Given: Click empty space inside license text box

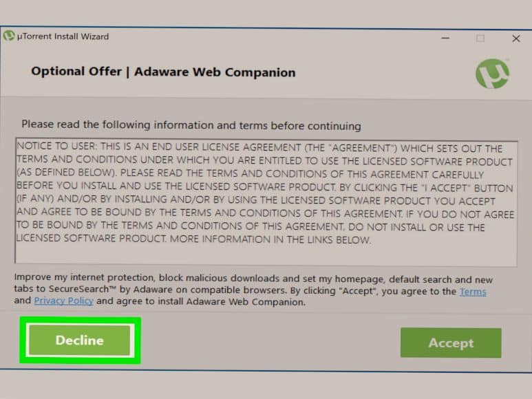Looking at the screenshot, I should (266, 255).
